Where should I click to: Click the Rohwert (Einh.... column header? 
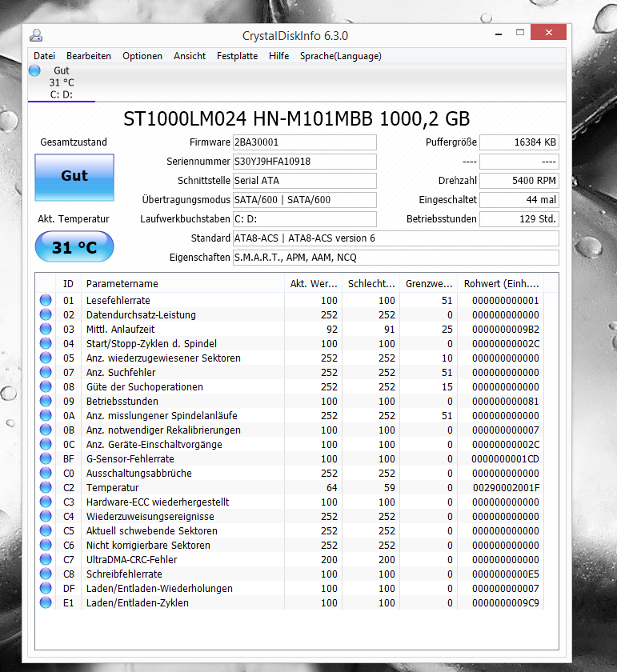click(501, 283)
